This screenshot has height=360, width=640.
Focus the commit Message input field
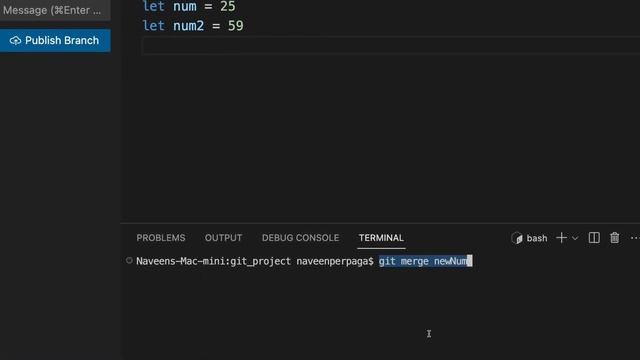55,10
